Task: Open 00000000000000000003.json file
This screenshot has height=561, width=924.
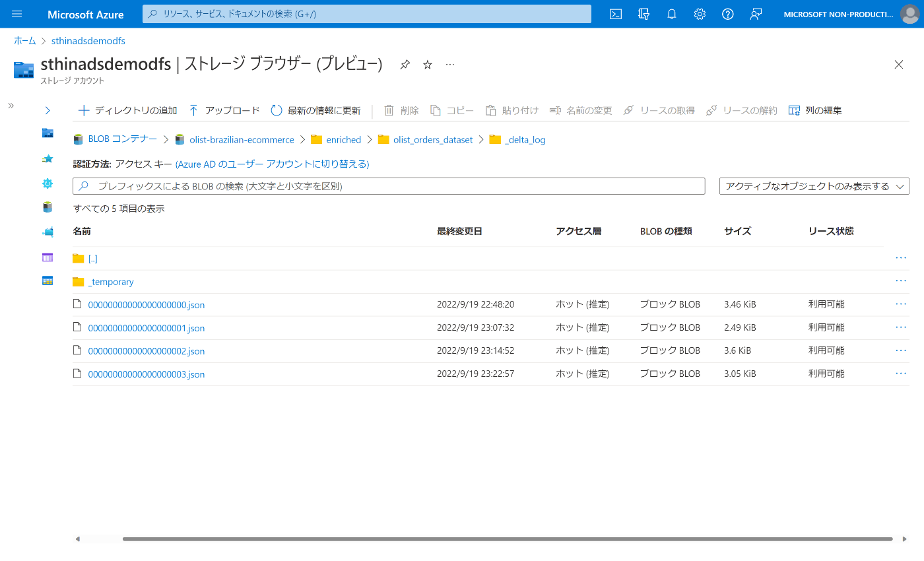Action: 147,374
